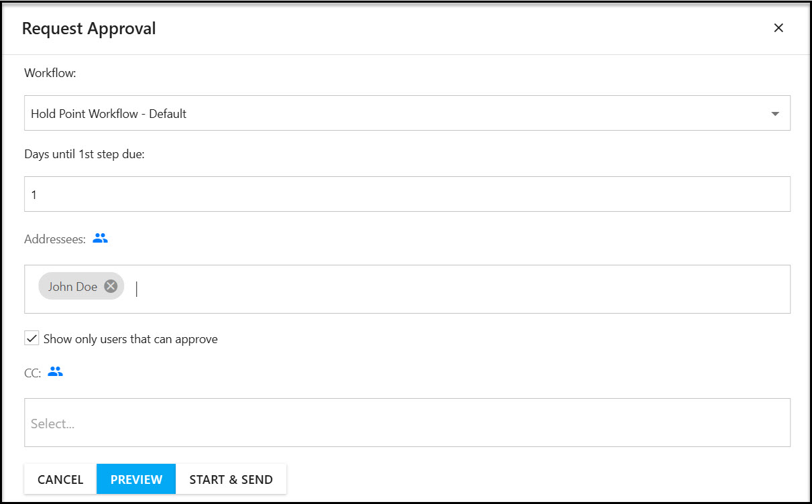Open the Addressees people picker icon
The image size is (812, 504).
[x=100, y=238]
